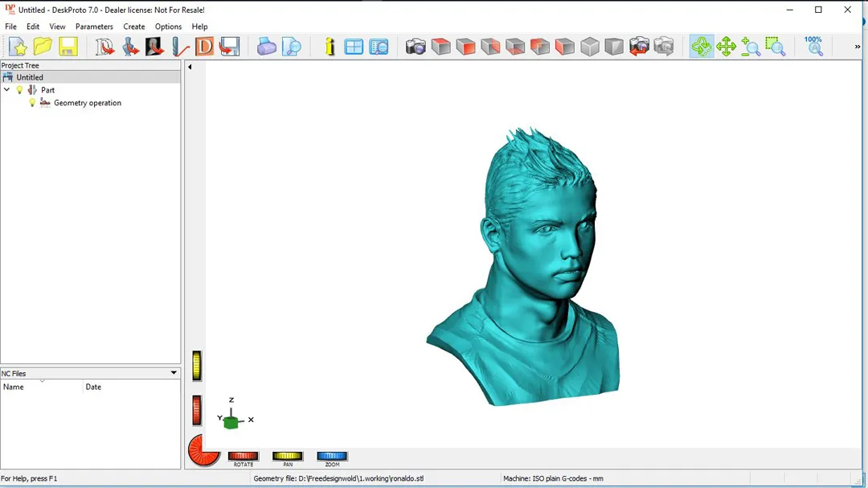Image resolution: width=868 pixels, height=488 pixels.
Task: Open the Parameters menu
Action: tap(94, 27)
